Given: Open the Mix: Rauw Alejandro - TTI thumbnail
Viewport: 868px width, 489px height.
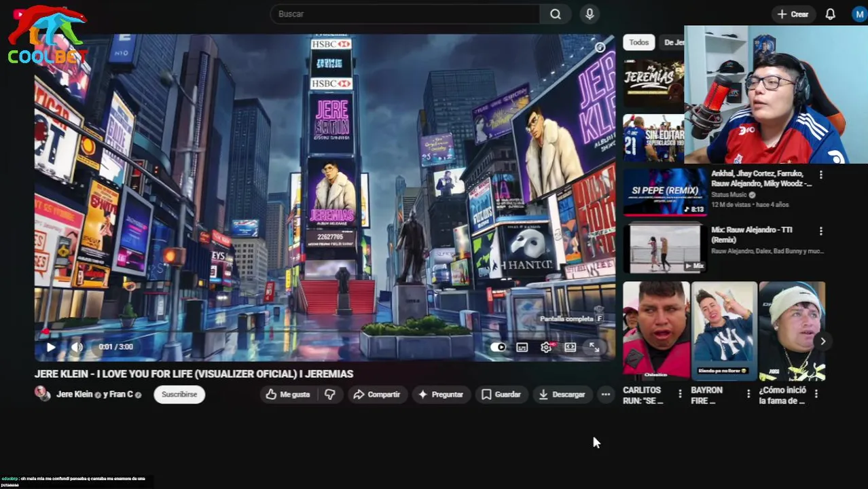Looking at the screenshot, I should pyautogui.click(x=665, y=248).
